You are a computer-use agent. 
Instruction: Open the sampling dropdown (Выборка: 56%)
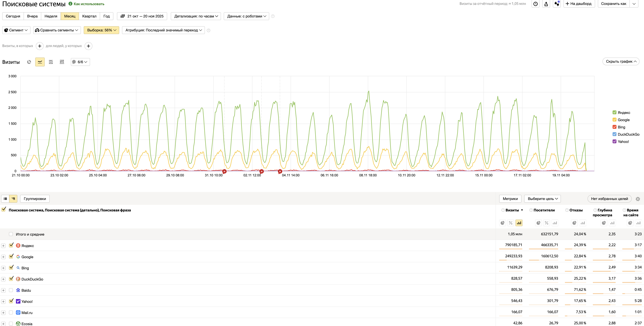(101, 30)
